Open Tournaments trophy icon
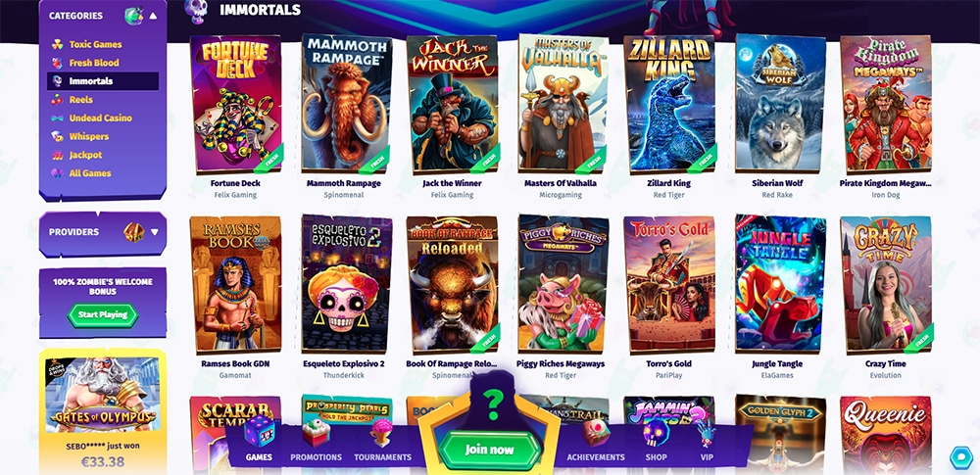This screenshot has width=980, height=475. [382, 433]
